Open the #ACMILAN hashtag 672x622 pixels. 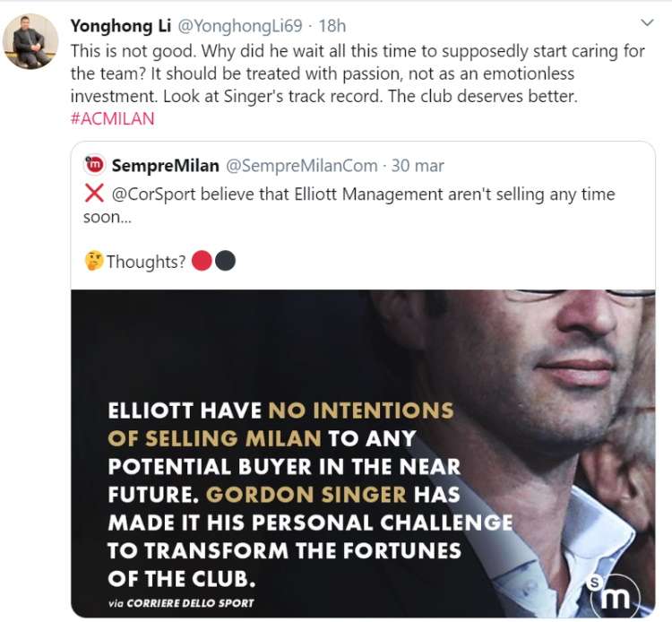112,118
